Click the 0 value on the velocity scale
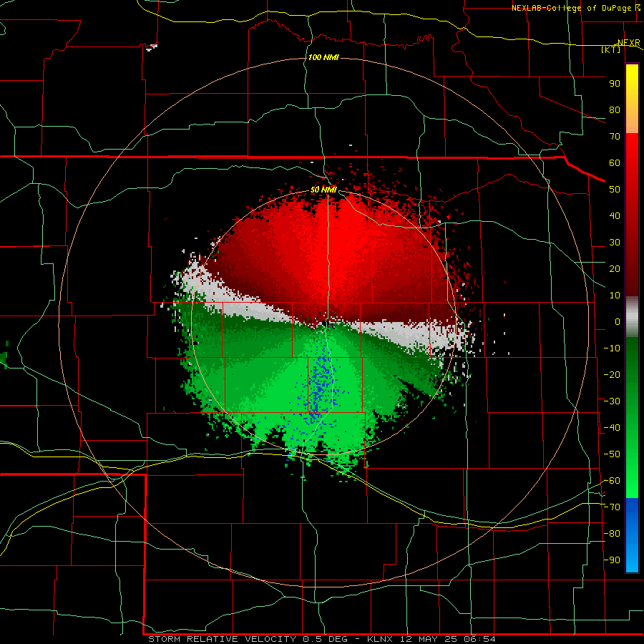 tap(618, 322)
